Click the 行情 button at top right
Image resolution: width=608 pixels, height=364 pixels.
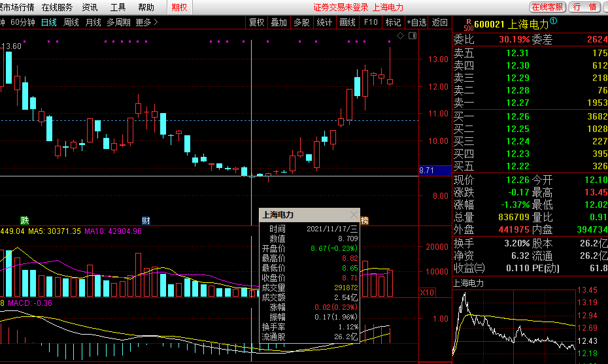point(584,7)
